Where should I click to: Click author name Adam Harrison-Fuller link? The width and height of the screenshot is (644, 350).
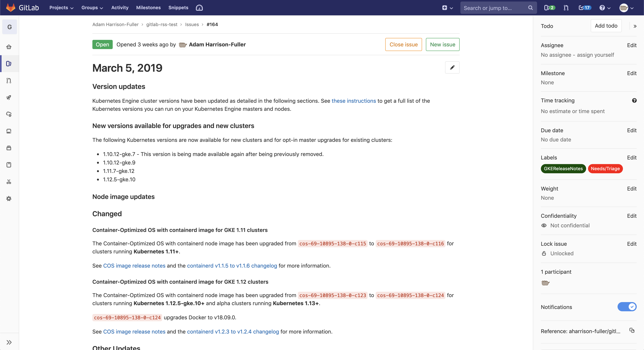coord(217,44)
